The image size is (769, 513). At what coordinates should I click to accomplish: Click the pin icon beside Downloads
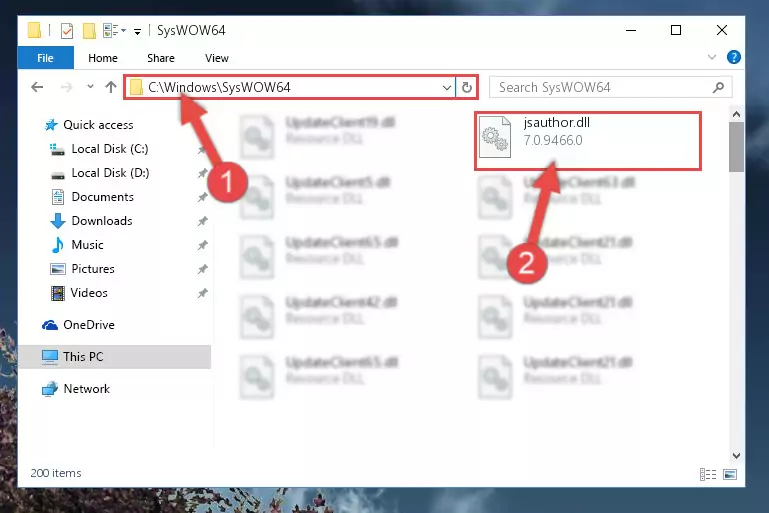coord(202,221)
